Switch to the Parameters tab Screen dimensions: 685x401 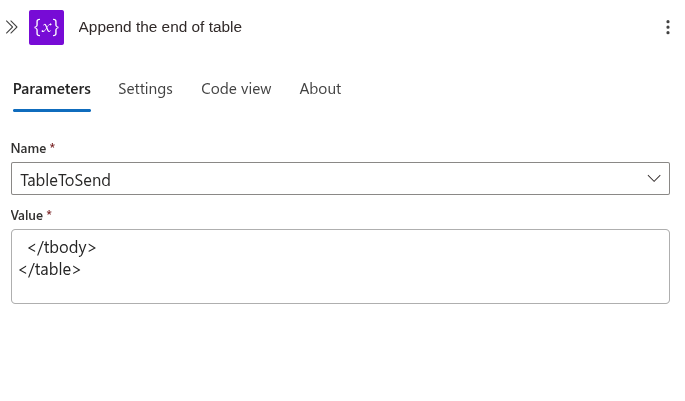(x=52, y=89)
